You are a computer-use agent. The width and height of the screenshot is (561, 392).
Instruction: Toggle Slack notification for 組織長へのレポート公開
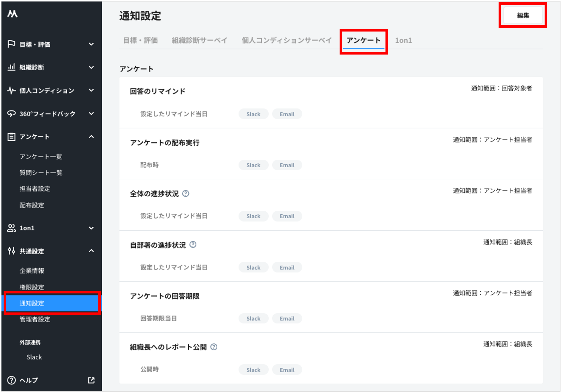click(253, 370)
